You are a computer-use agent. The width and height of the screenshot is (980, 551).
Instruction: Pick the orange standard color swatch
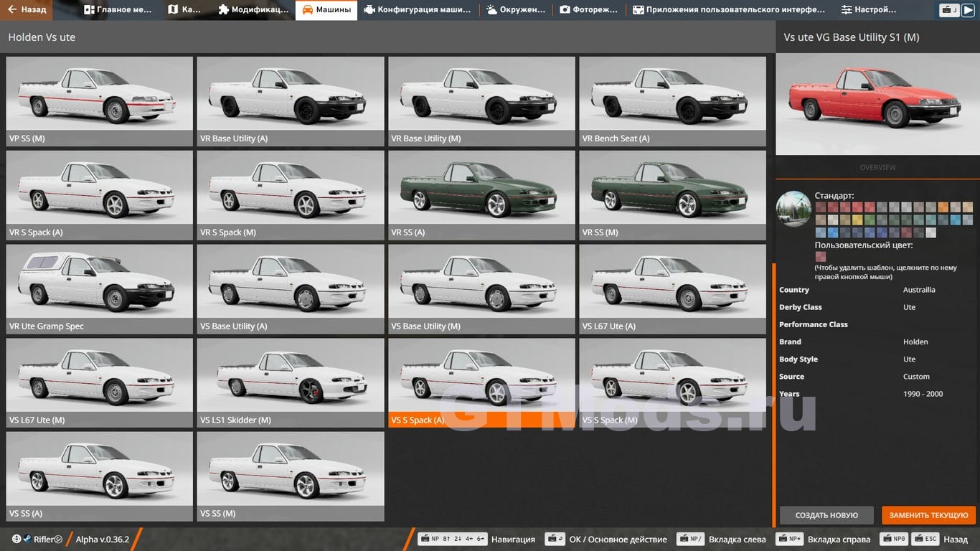point(943,207)
